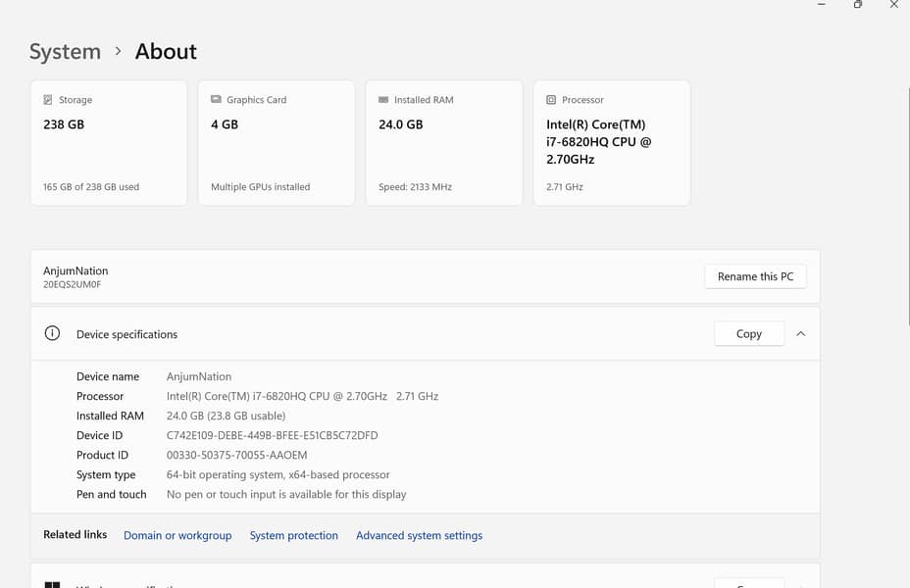Click the Graphics Card icon
The image size is (910, 588).
click(x=216, y=99)
